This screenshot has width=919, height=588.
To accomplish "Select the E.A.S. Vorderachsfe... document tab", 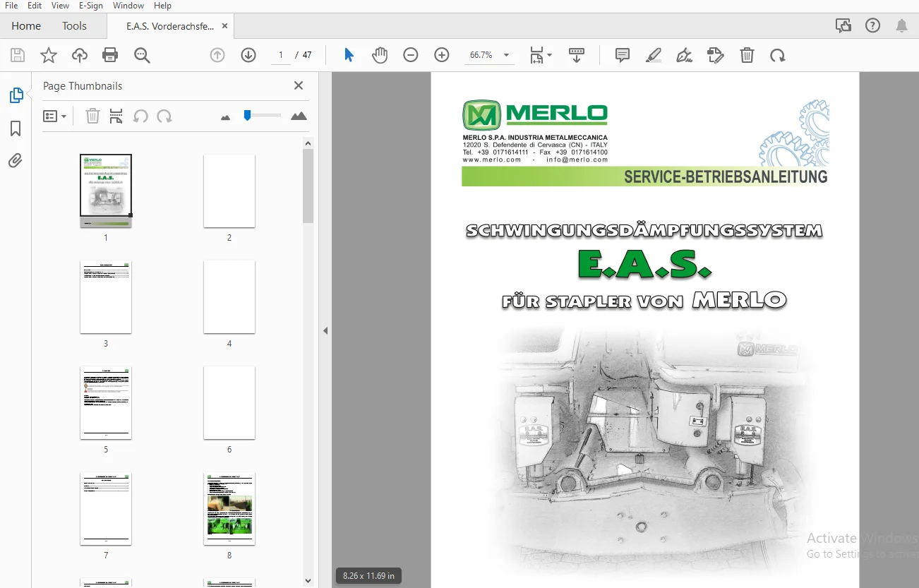I will [x=170, y=26].
